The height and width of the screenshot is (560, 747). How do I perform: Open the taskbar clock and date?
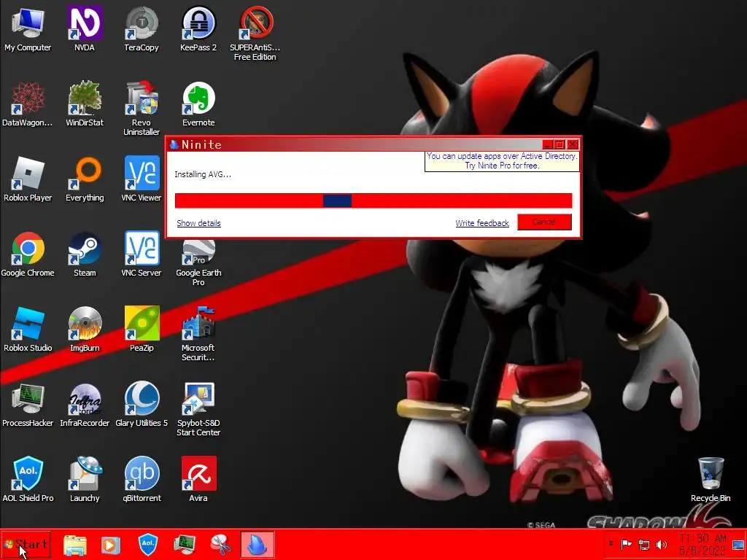(x=703, y=544)
